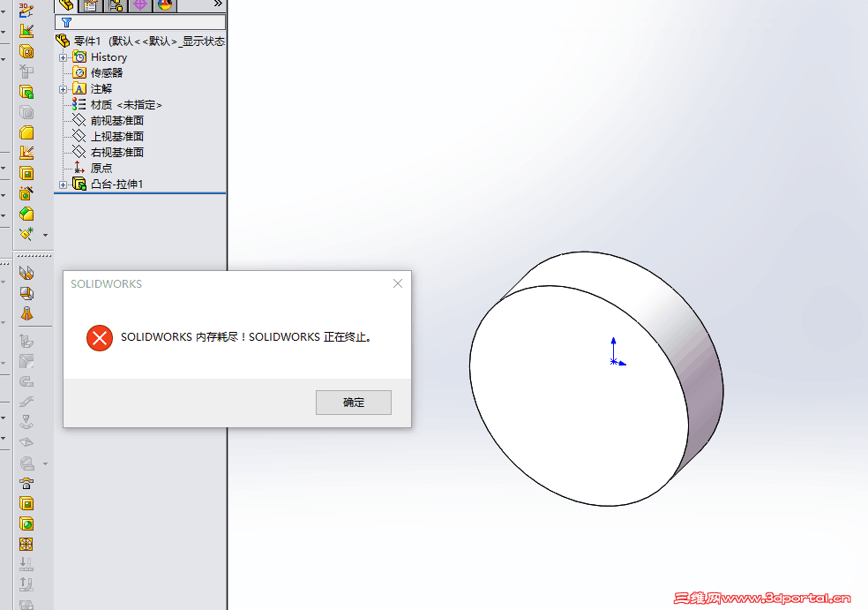Click the feature tree filter input field

click(x=140, y=22)
